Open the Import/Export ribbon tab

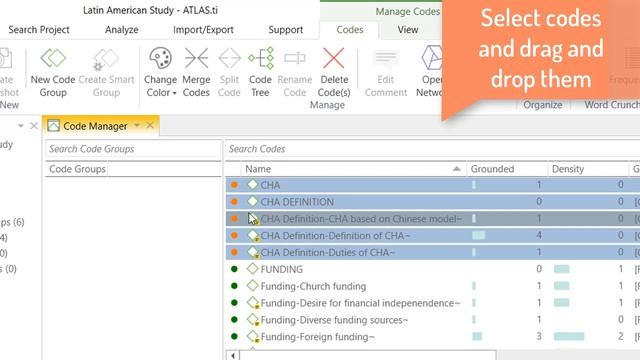(x=203, y=30)
